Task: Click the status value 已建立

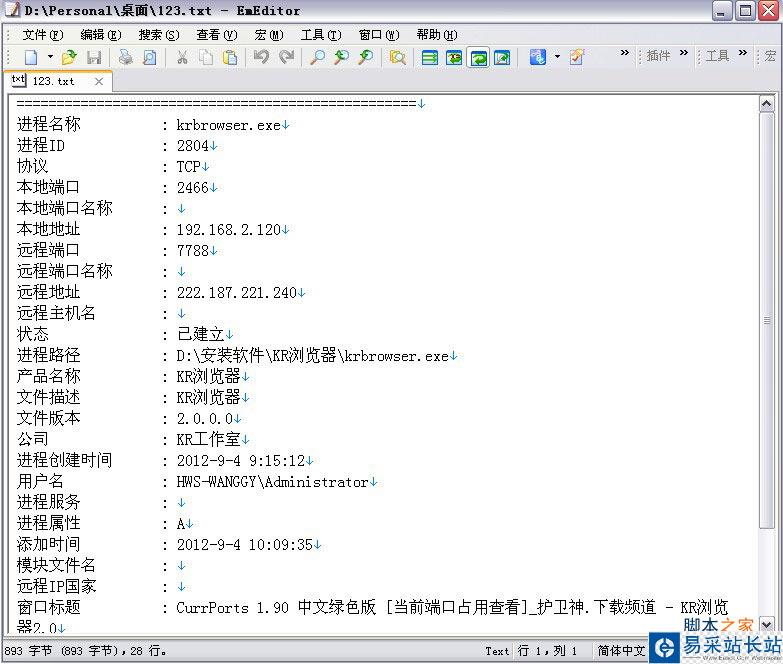Action: pos(201,334)
